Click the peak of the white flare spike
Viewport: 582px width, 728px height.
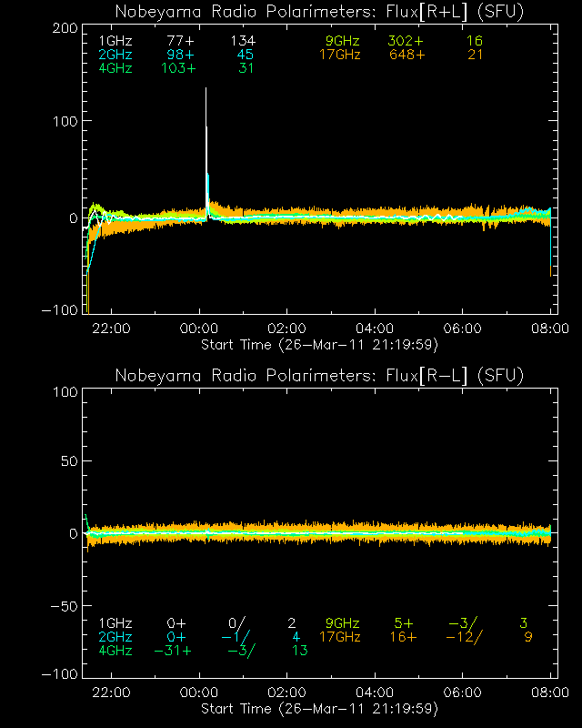click(x=206, y=89)
